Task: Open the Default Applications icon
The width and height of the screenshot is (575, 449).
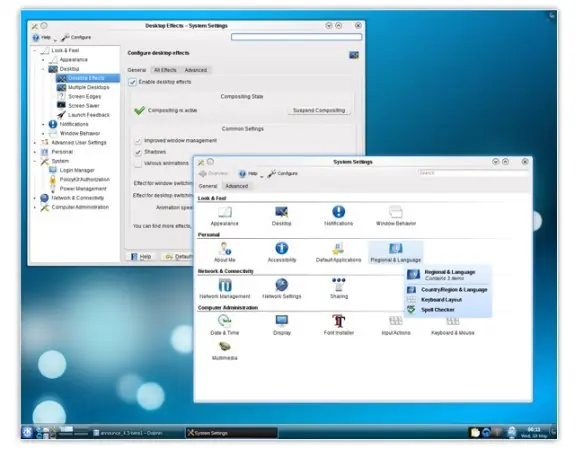Action: 338,248
